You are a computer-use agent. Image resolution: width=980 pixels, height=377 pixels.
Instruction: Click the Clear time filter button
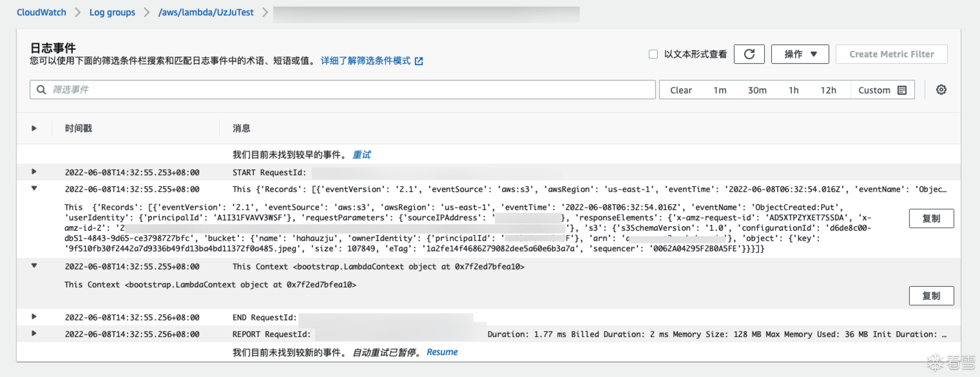[681, 90]
